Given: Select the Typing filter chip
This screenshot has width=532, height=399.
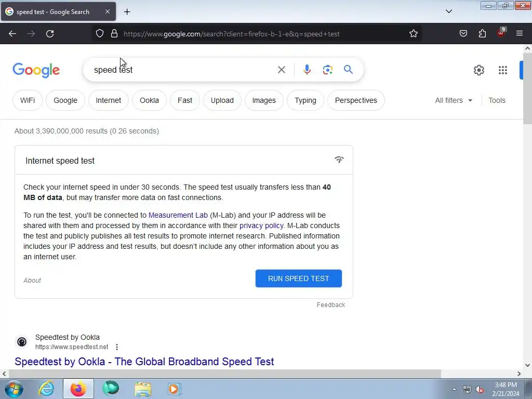Looking at the screenshot, I should click(x=305, y=100).
